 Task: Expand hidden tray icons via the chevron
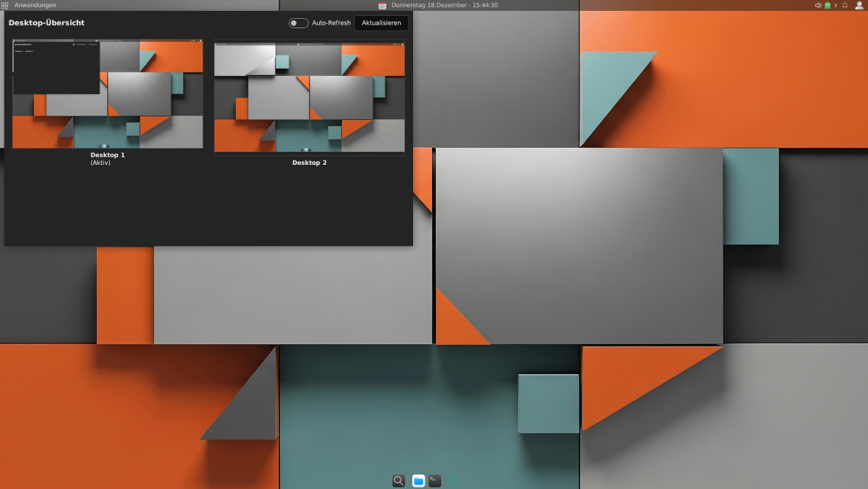pyautogui.click(x=836, y=5)
